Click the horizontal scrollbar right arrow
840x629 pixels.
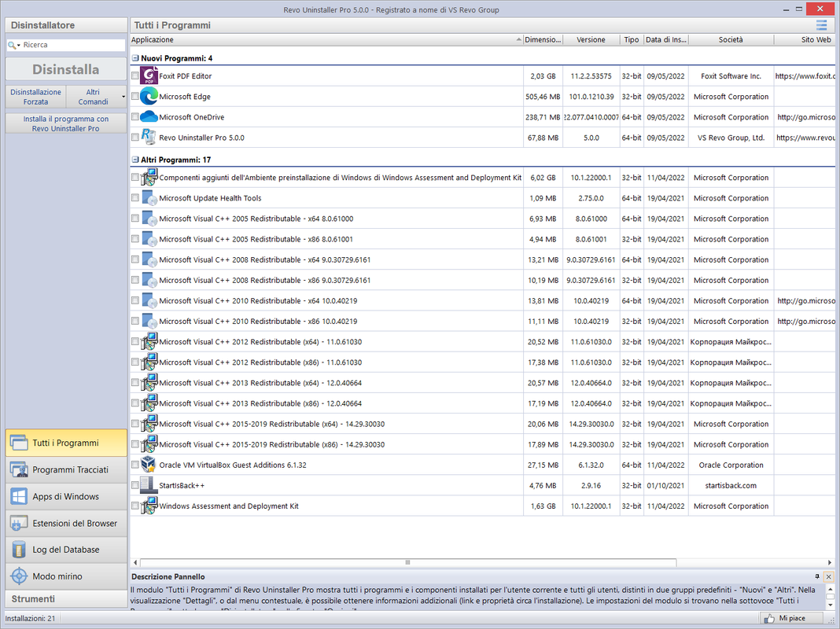click(830, 562)
